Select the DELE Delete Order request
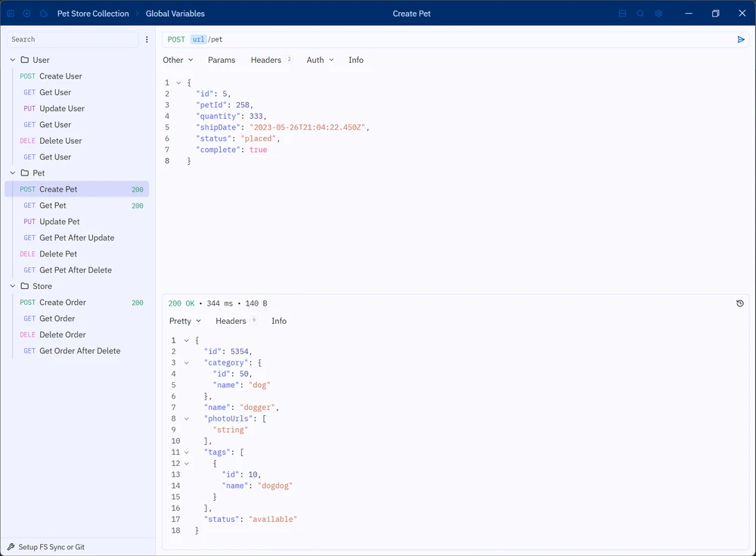 coord(77,335)
